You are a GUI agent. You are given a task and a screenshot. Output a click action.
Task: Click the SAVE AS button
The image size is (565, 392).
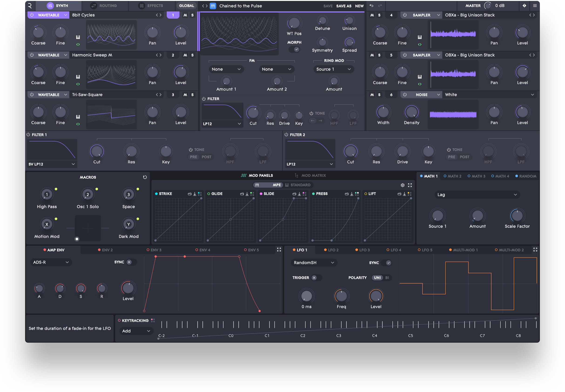tap(343, 6)
